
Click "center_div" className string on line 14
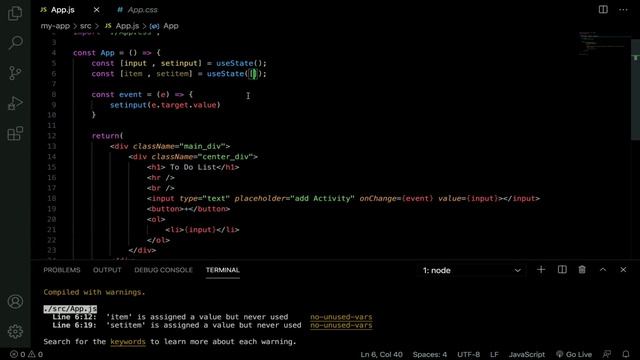point(225,157)
